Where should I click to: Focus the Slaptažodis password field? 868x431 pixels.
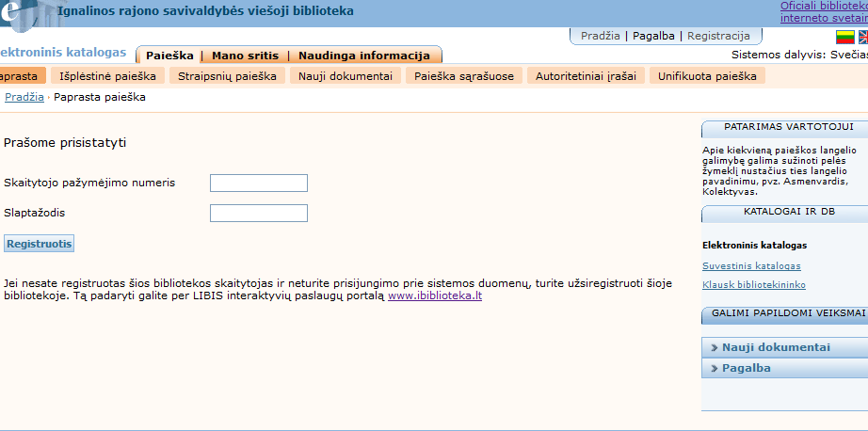click(x=259, y=213)
